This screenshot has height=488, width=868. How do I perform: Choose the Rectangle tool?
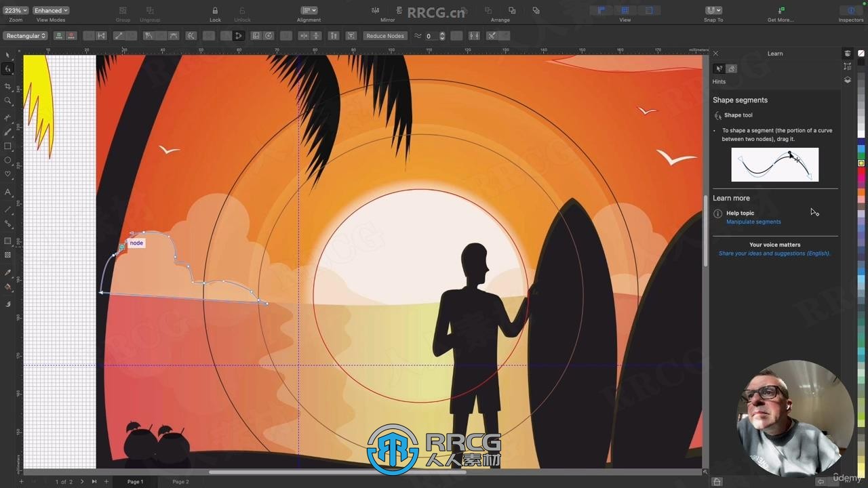tap(8, 146)
